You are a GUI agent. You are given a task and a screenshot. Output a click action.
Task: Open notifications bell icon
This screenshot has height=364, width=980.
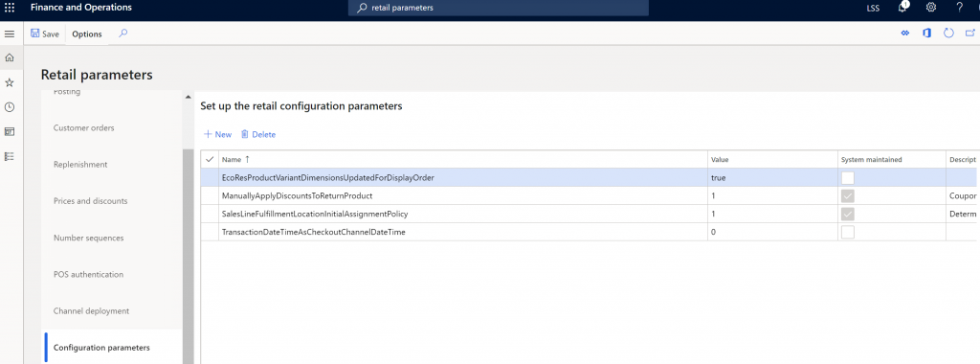(x=902, y=8)
